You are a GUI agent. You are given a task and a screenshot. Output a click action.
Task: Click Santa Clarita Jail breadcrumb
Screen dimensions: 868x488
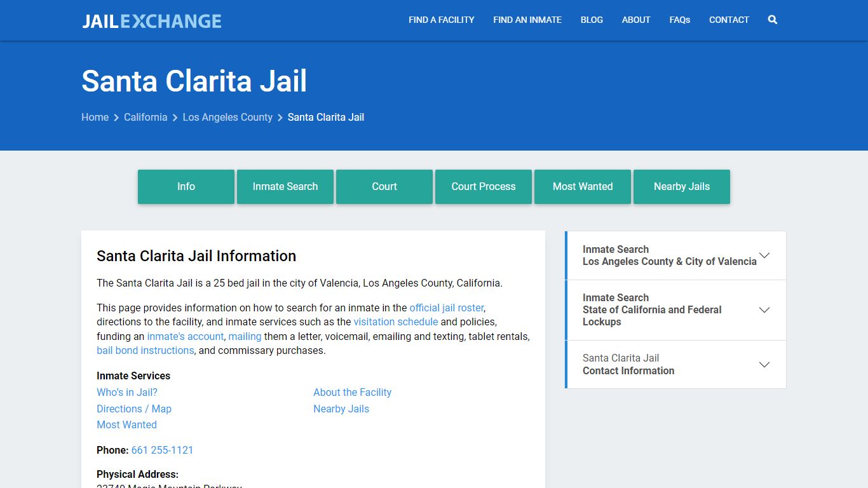pyautogui.click(x=326, y=117)
